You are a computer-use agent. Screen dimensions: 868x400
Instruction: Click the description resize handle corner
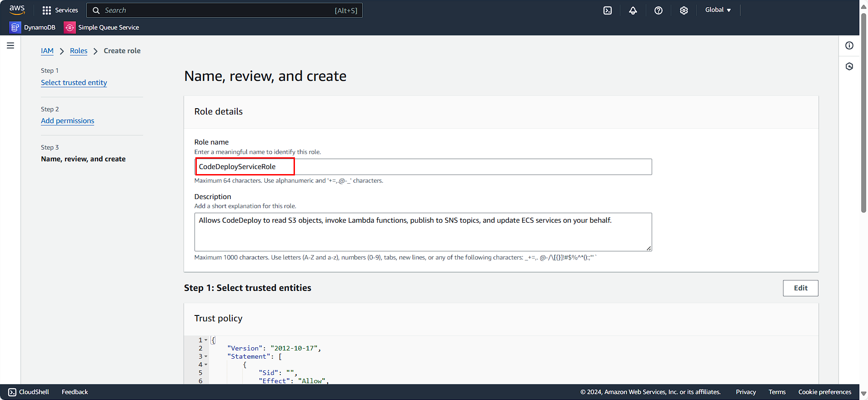tap(649, 248)
